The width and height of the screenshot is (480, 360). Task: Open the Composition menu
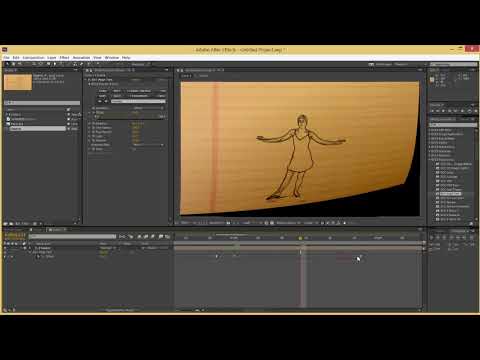[x=33, y=58]
